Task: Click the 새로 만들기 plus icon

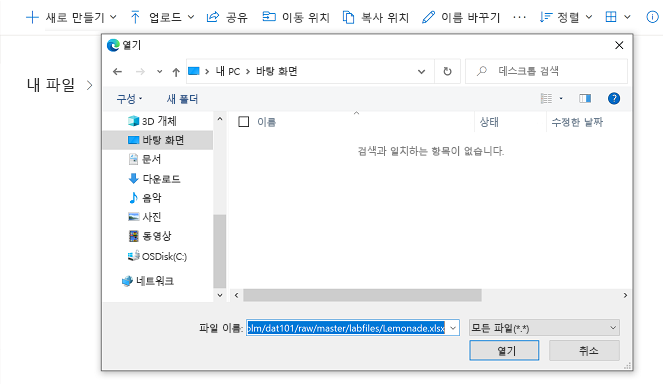Action: [x=32, y=17]
